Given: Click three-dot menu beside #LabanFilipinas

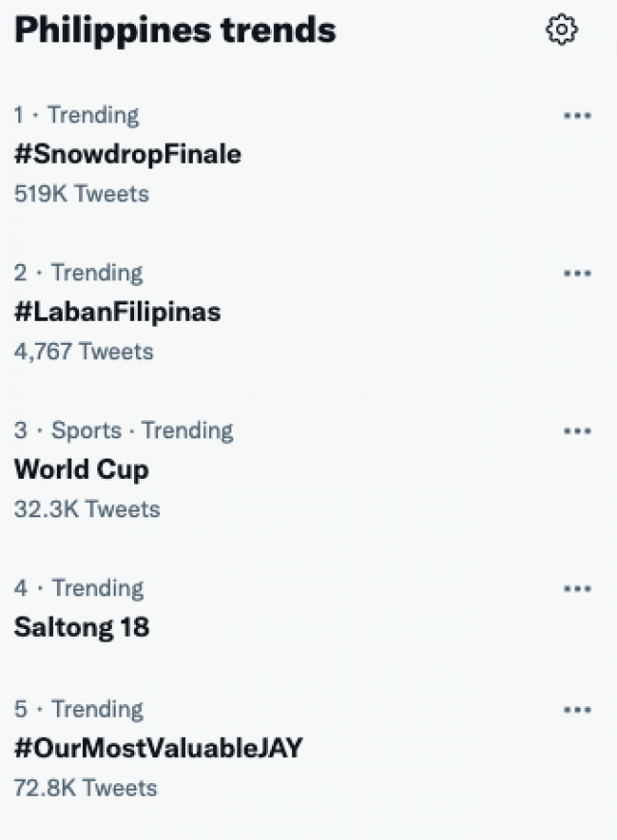Looking at the screenshot, I should [577, 274].
